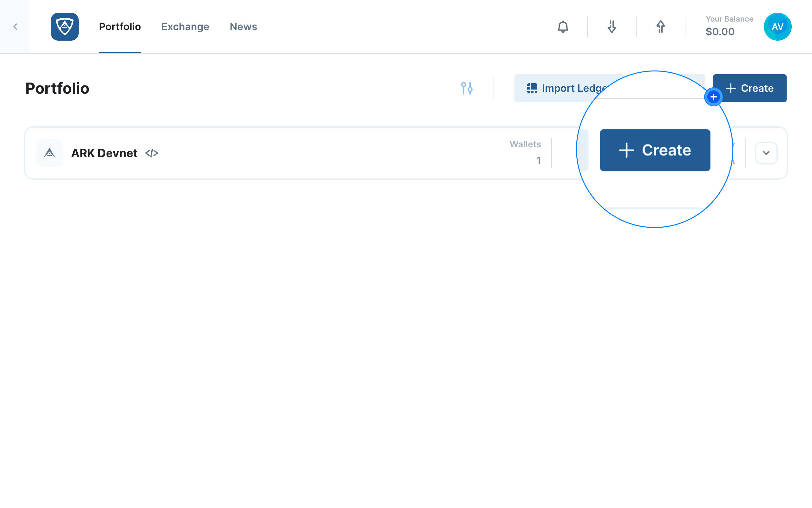The width and height of the screenshot is (812, 508).
Task: Switch to the Exchange tab
Action: [x=185, y=27]
